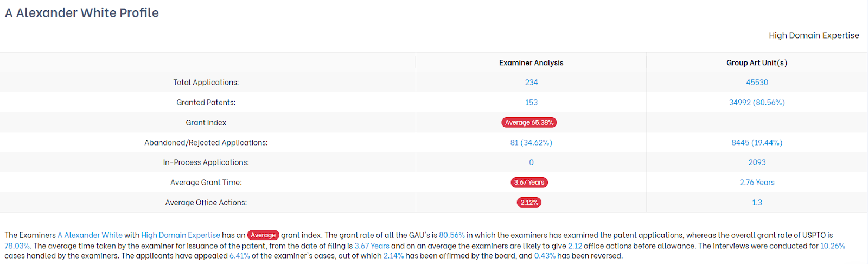868x264 pixels.
Task: Open the 34992 (80.56%) granted patents link
Action: point(757,103)
